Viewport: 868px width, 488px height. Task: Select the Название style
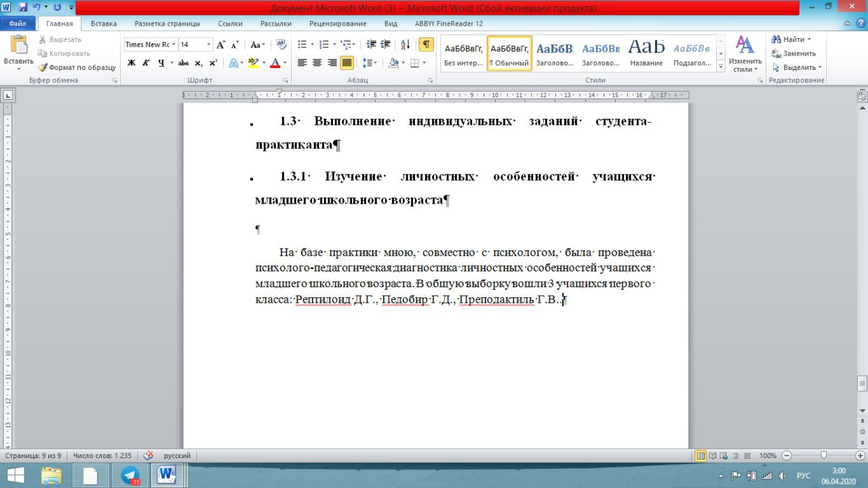(646, 52)
